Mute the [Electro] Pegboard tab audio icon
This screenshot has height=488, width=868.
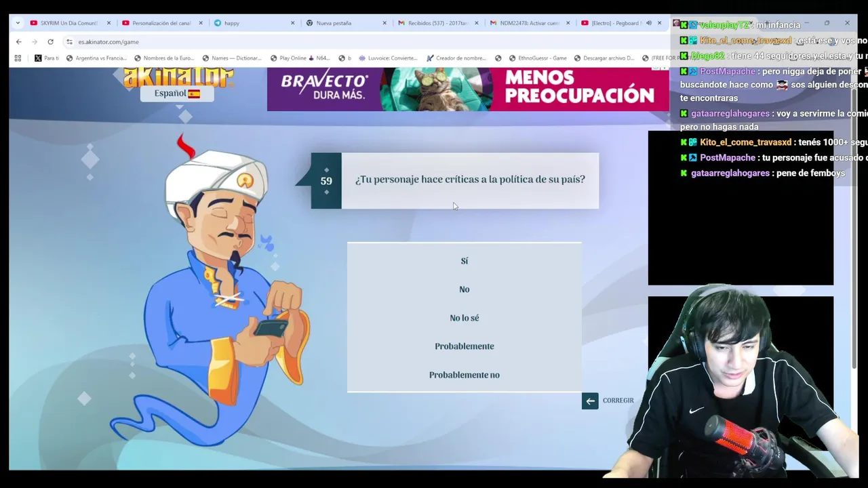(648, 23)
